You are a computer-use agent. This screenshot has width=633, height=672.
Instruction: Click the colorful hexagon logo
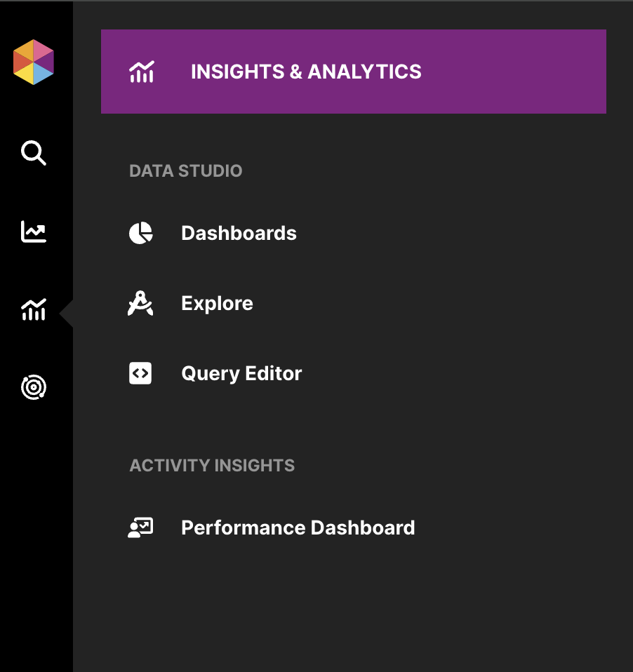pos(34,62)
